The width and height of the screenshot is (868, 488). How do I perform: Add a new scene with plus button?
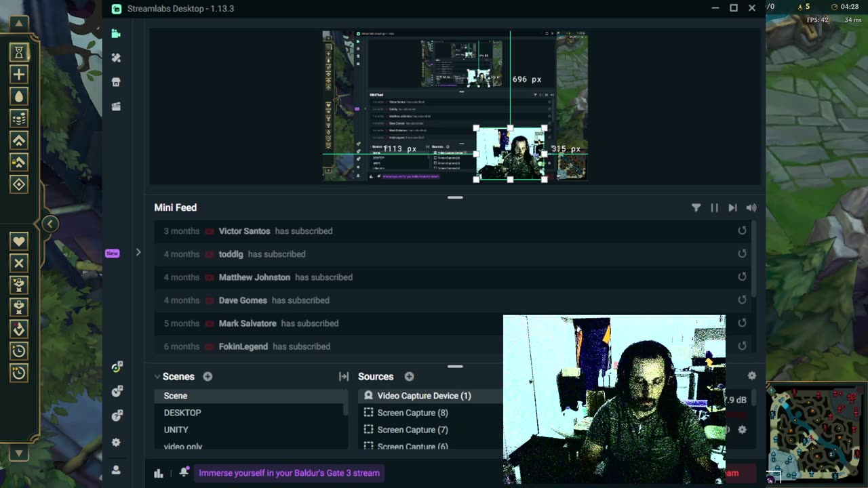(x=208, y=377)
